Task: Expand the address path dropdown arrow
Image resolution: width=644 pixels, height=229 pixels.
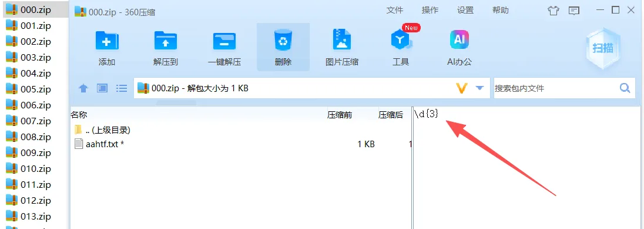Action: 479,88
